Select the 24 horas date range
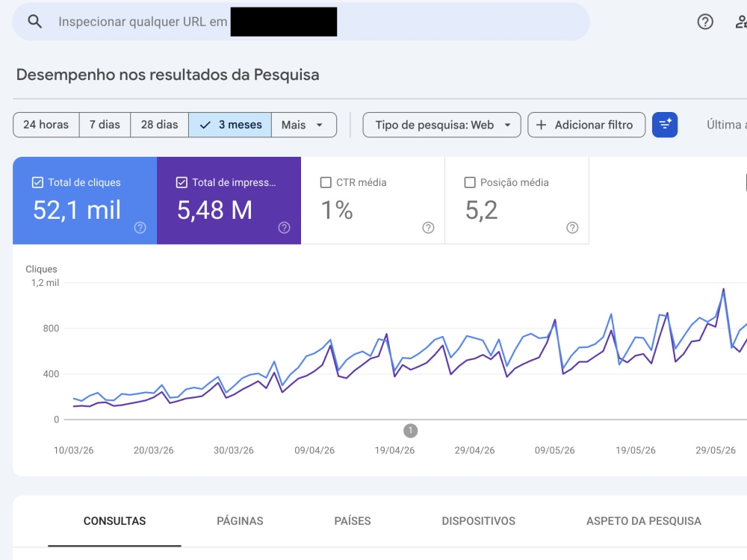The image size is (747, 560). pos(46,125)
